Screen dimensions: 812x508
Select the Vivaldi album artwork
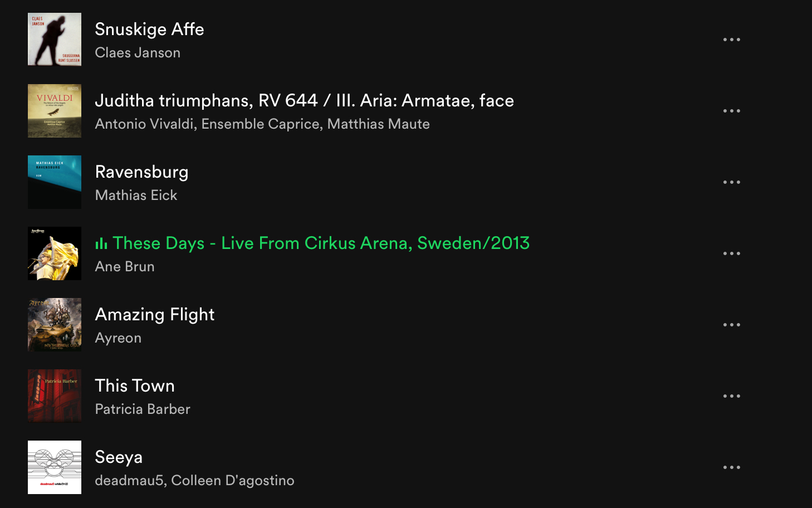55,111
